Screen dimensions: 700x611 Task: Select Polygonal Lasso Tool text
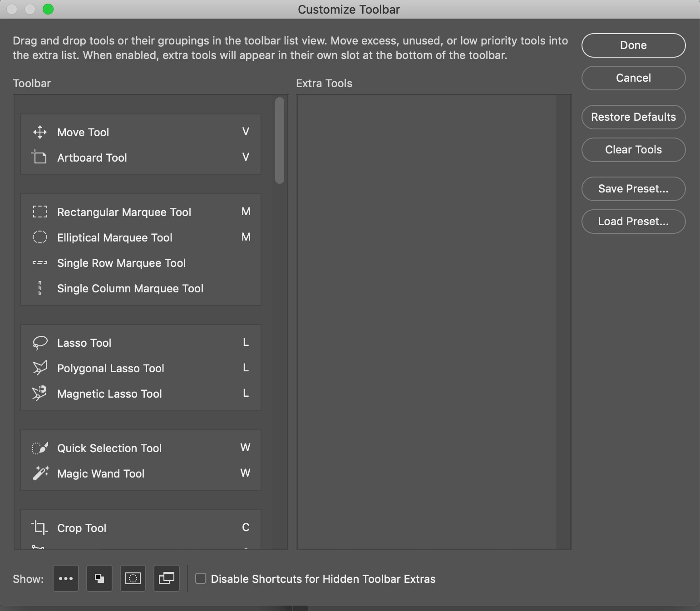[x=111, y=368]
